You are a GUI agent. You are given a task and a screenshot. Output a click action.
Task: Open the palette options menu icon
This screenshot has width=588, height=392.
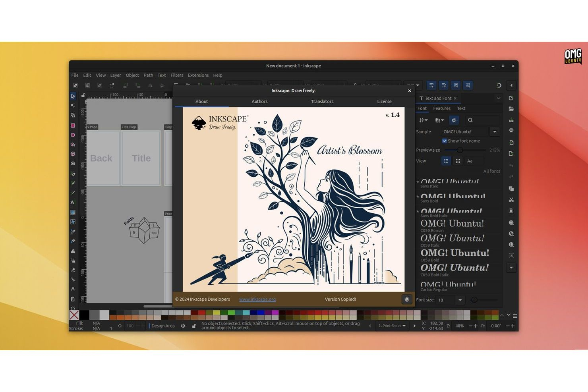click(515, 316)
